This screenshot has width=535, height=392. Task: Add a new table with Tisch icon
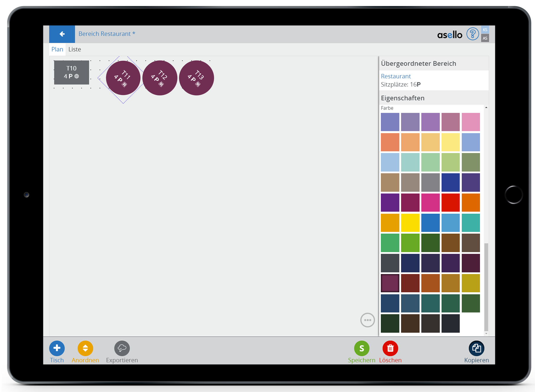coord(57,348)
